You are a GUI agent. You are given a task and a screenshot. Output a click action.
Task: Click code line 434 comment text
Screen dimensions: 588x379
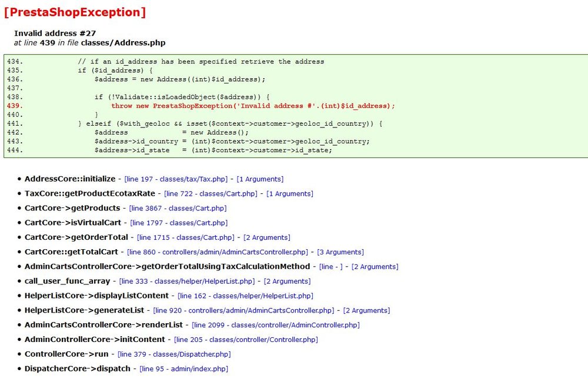click(201, 62)
